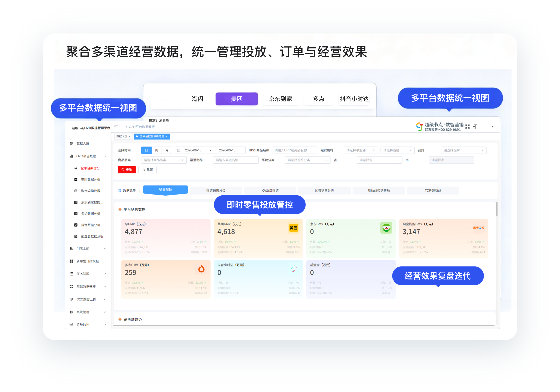Expand 门店上翻 sidebar menu
560x392 pixels.
pos(88,248)
